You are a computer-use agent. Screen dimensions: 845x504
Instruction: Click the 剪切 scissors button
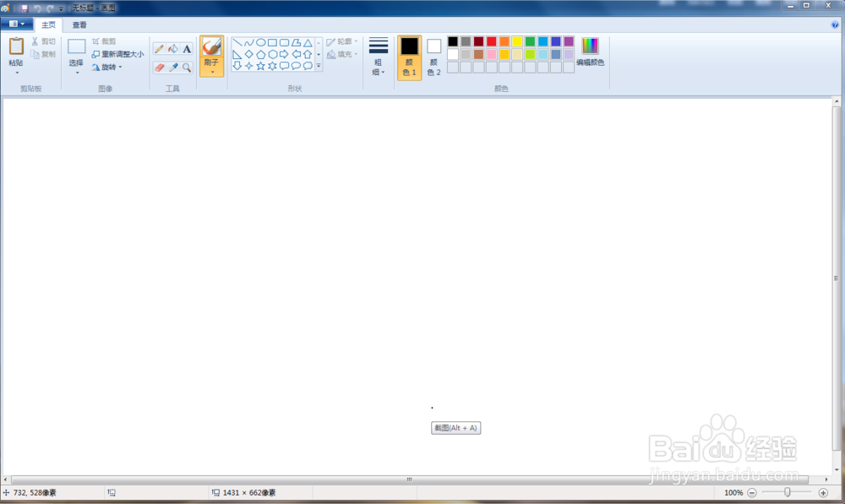coord(43,41)
